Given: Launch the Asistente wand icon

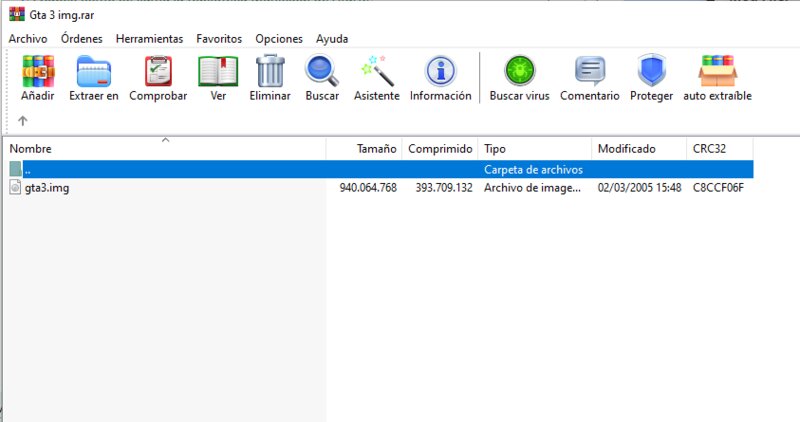Looking at the screenshot, I should [x=377, y=71].
